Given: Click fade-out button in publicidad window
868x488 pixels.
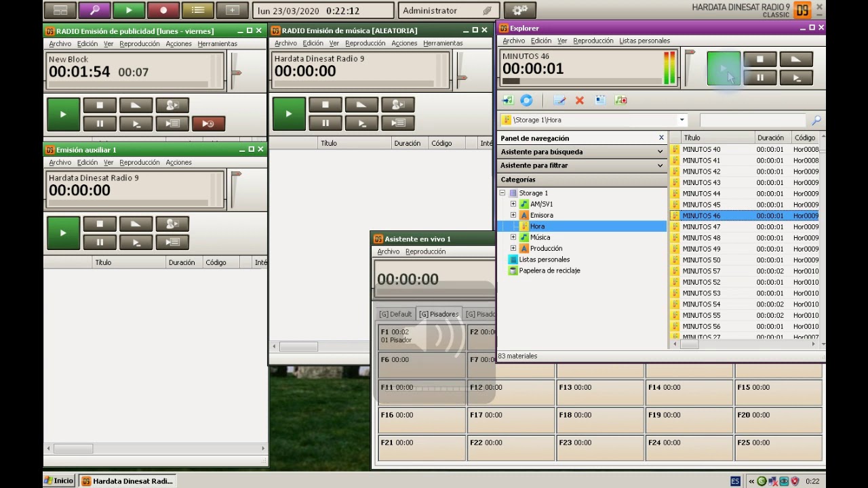Looking at the screenshot, I should tap(136, 105).
